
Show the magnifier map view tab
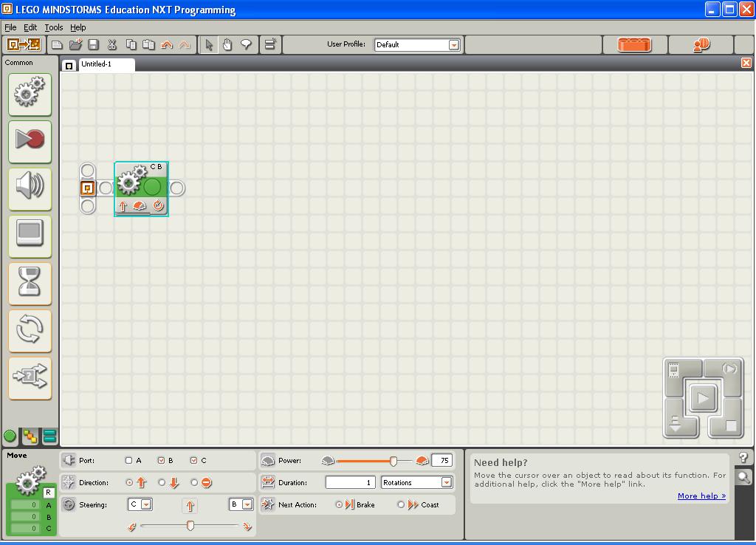(743, 478)
